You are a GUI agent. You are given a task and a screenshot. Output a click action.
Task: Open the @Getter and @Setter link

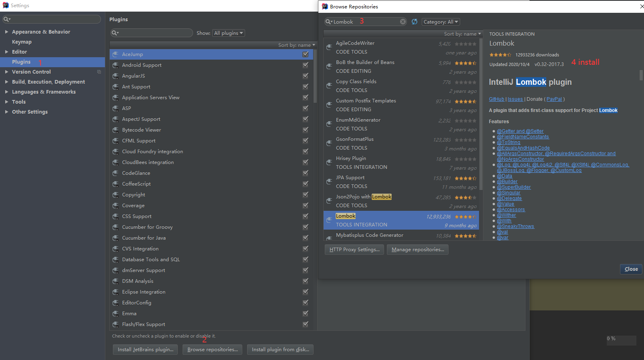(520, 131)
